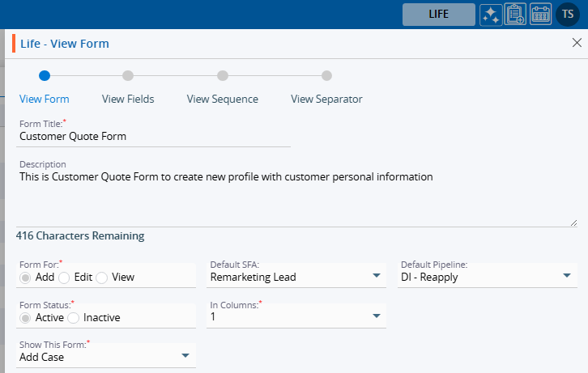588x373 pixels.
Task: Choose the View radio option
Action: point(102,278)
